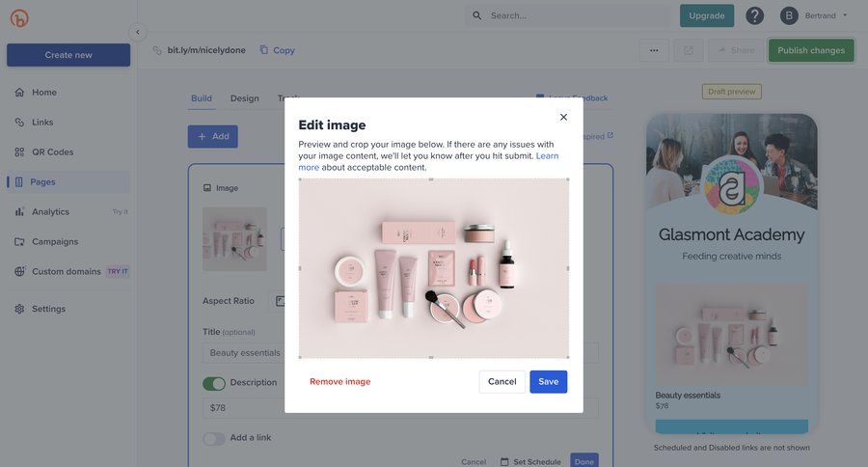Click the image thumbnail in the editor
868x467 pixels.
pos(234,239)
